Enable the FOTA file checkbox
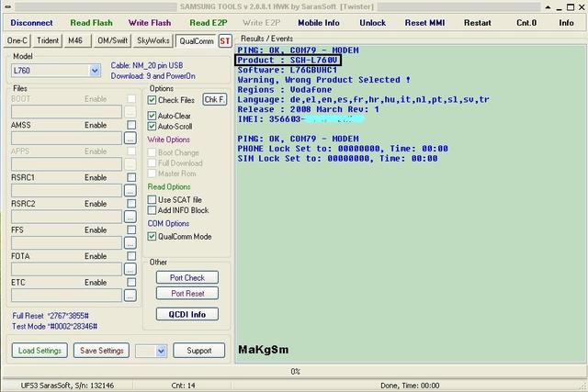 click(x=131, y=256)
